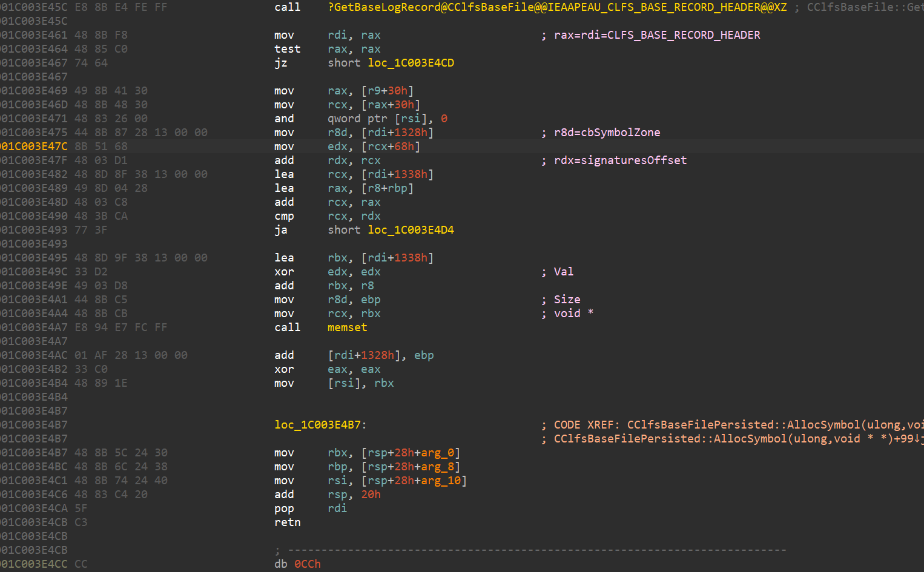Viewport: 924px width, 572px height.
Task: Select the 'pop' mnemonic
Action: (x=284, y=508)
